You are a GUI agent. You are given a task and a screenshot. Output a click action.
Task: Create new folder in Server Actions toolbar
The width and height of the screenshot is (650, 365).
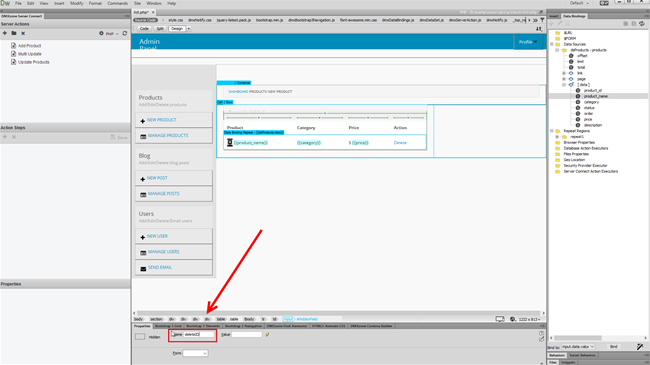[14, 33]
